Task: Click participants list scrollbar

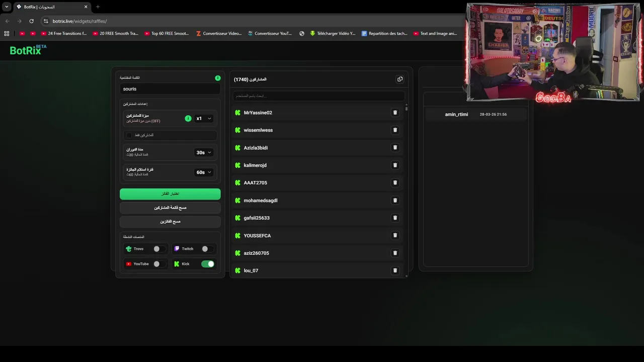Action: [x=406, y=108]
